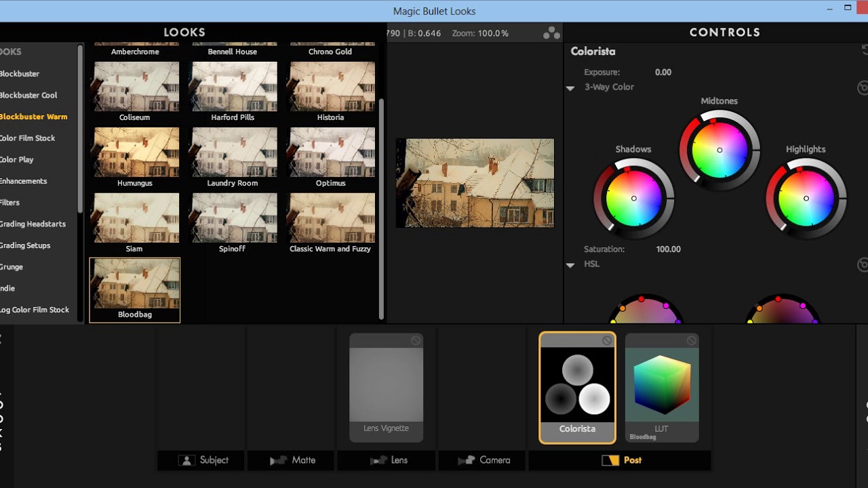Select the Log Color Film Stock category
868x488 pixels.
point(35,310)
